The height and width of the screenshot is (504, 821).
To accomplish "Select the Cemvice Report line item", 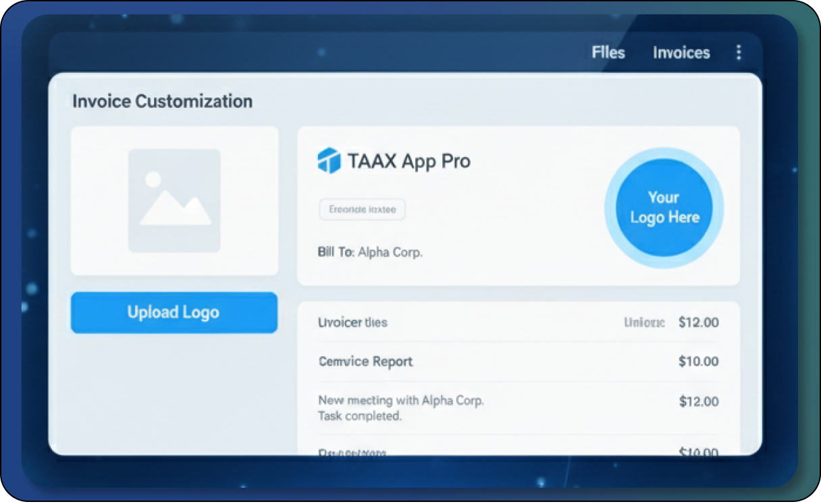I will click(x=365, y=362).
